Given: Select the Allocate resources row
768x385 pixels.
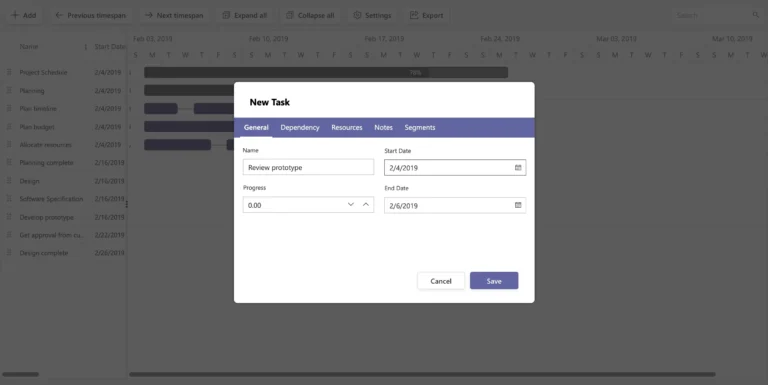Looking at the screenshot, I should coord(64,145).
